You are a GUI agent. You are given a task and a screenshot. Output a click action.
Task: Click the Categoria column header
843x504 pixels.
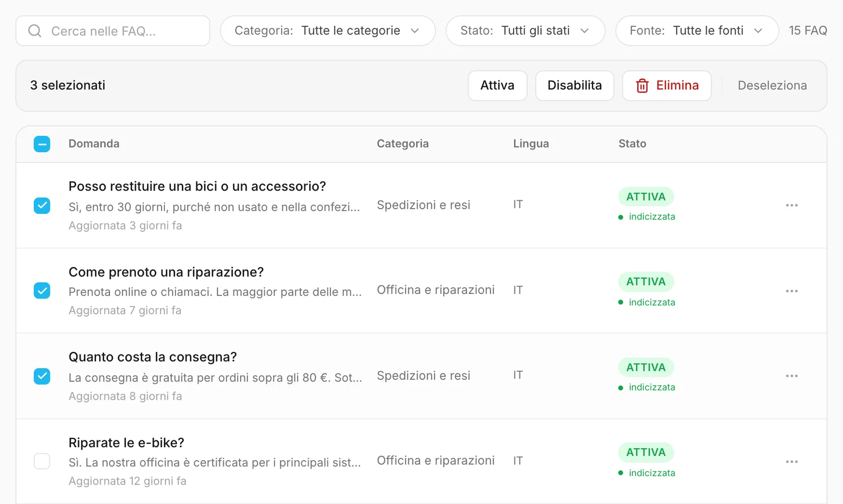point(403,143)
